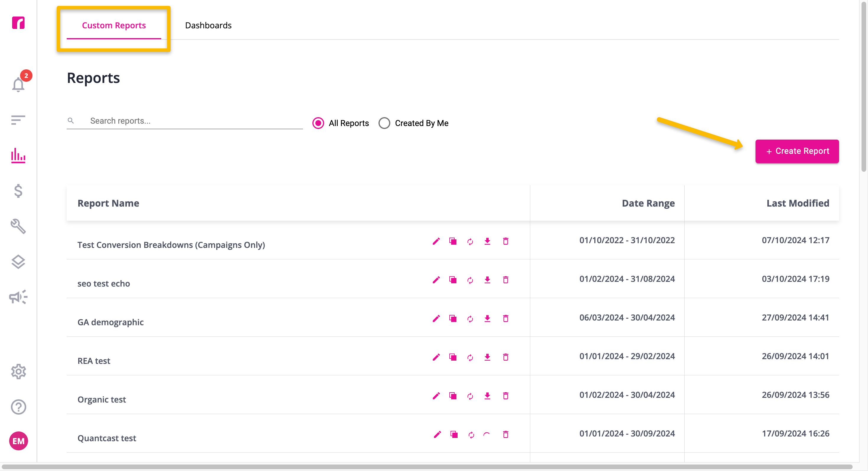Open the help question mark icon
The height and width of the screenshot is (471, 868).
(18, 407)
